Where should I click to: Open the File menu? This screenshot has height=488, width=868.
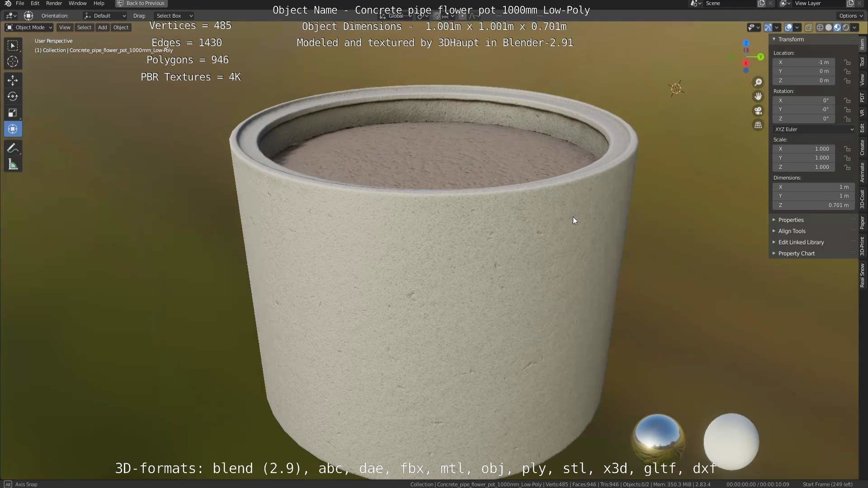click(x=20, y=3)
